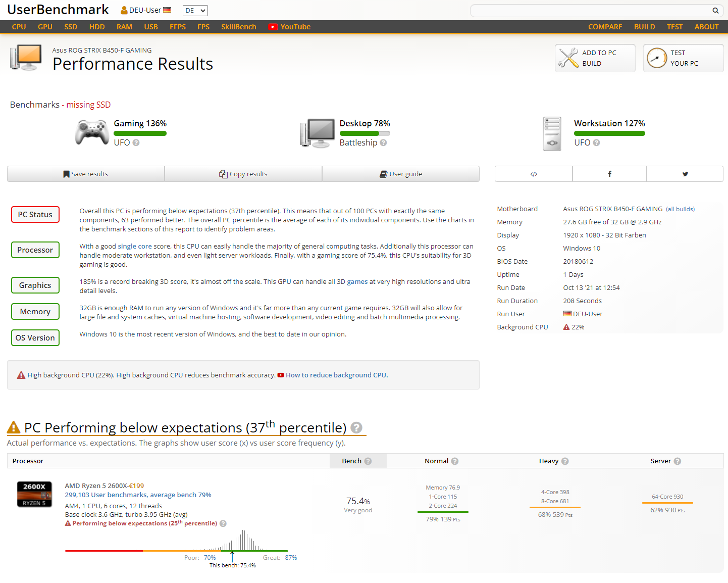Open the User guide
The height and width of the screenshot is (583, 728).
click(401, 174)
